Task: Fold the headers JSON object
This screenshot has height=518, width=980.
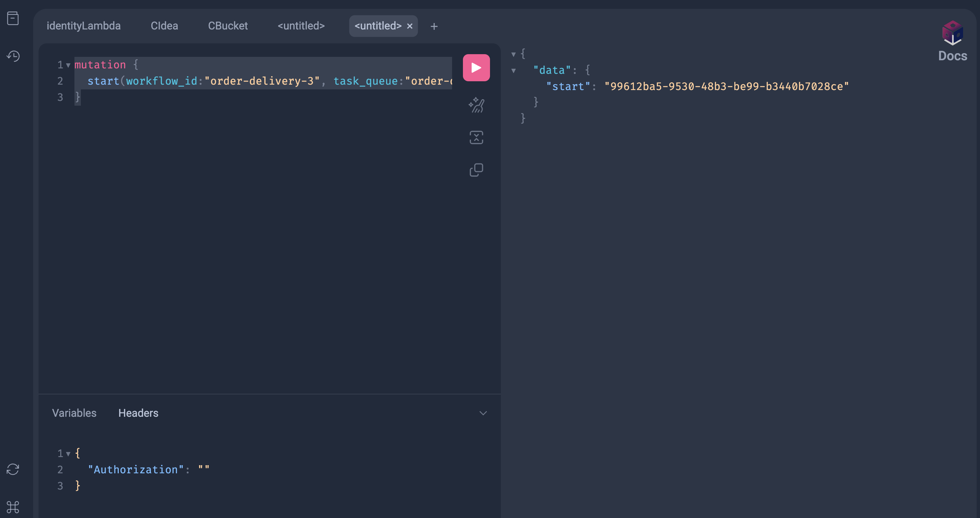Action: (68, 454)
